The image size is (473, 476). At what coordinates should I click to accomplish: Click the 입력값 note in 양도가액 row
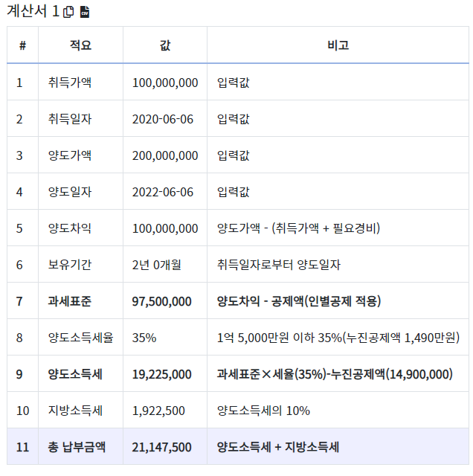tap(234, 155)
